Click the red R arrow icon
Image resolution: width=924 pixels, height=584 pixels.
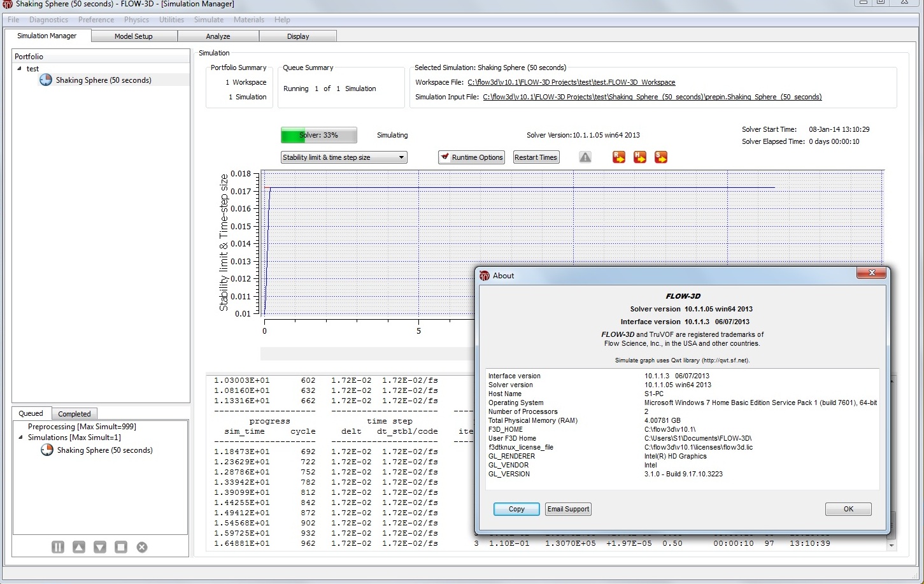(x=619, y=157)
